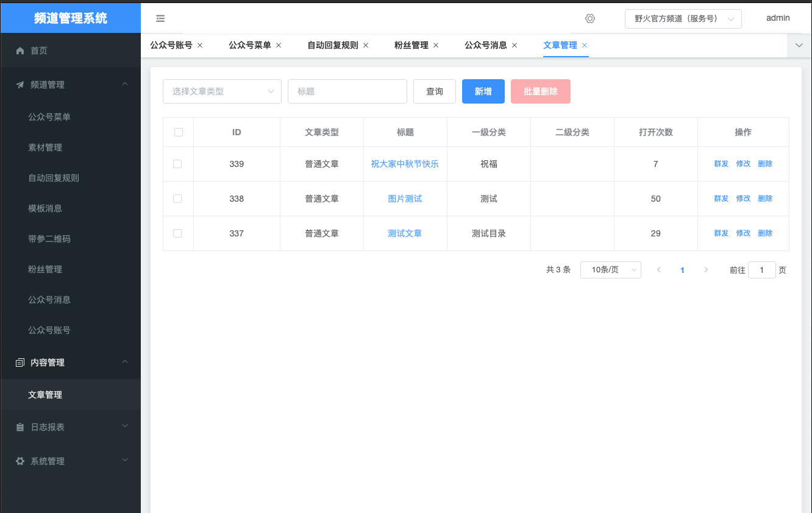Screen dimensions: 812x513
Task: Close the 公众号账号 tab
Action: (200, 45)
